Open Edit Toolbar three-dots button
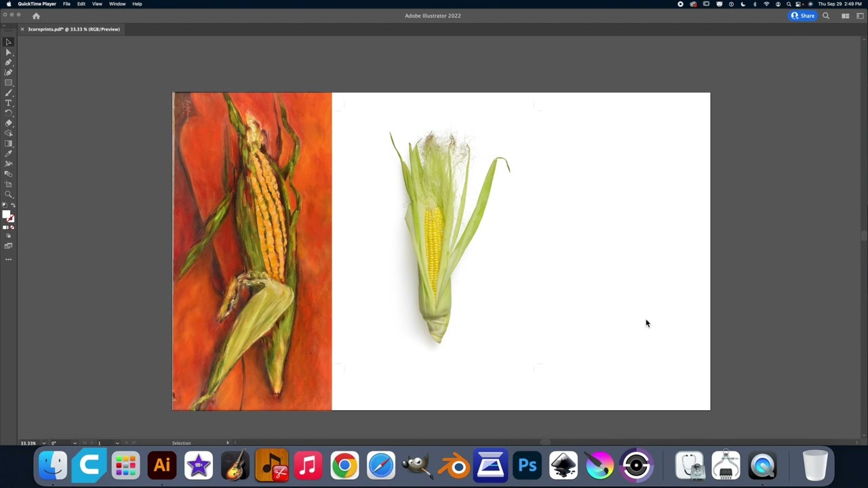Viewport: 868px width, 488px height. pyautogui.click(x=9, y=260)
